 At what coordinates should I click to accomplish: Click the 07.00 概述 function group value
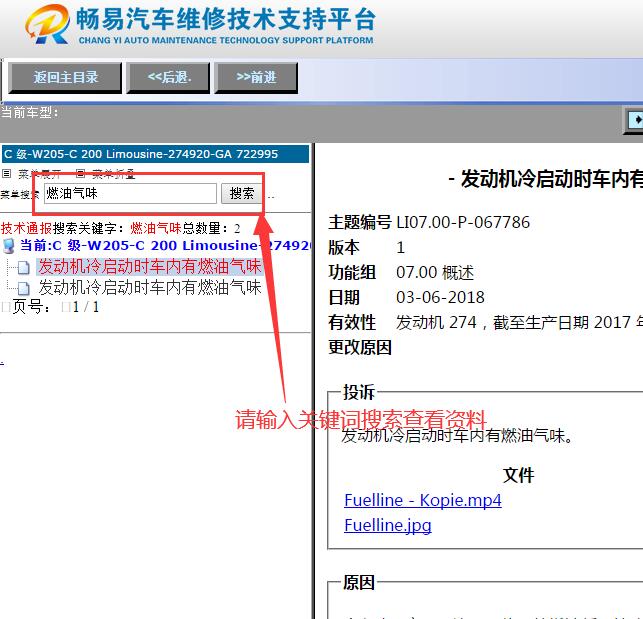[435, 272]
